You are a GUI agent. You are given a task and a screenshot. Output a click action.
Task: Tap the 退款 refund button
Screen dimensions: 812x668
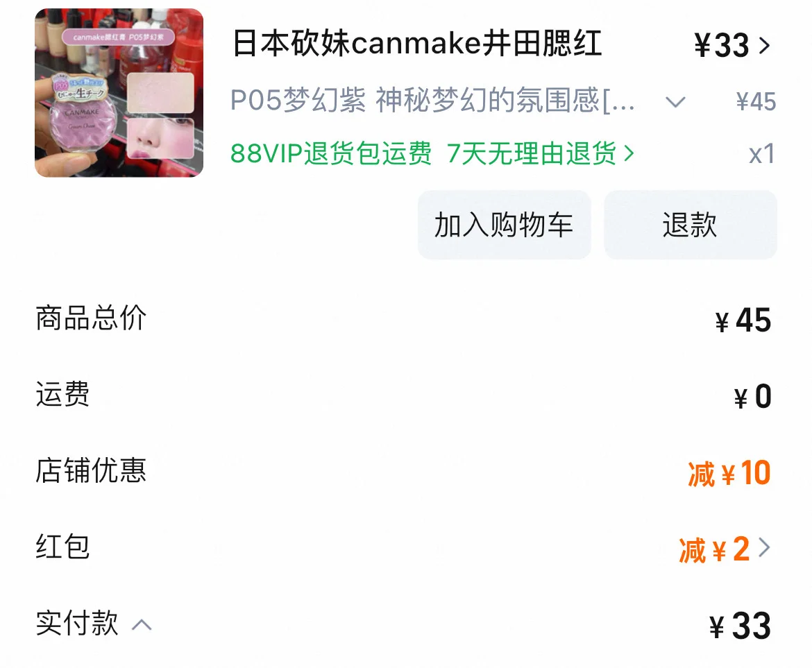tap(691, 225)
